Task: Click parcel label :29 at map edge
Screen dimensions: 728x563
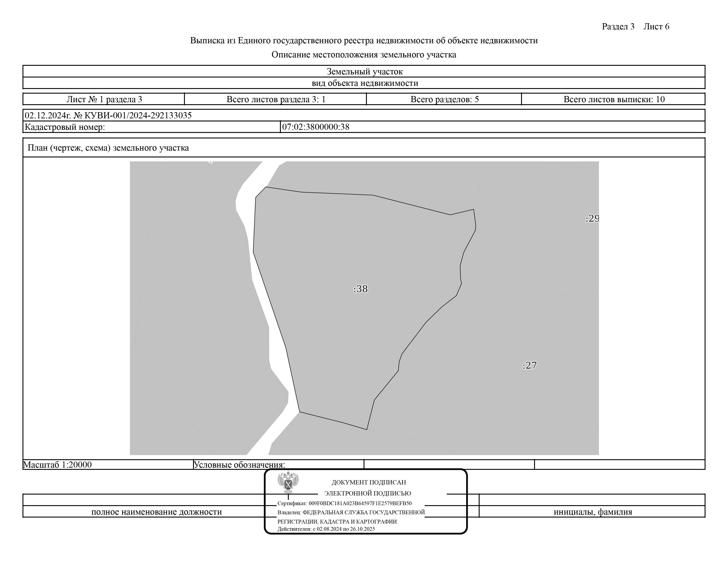Action: click(x=592, y=218)
